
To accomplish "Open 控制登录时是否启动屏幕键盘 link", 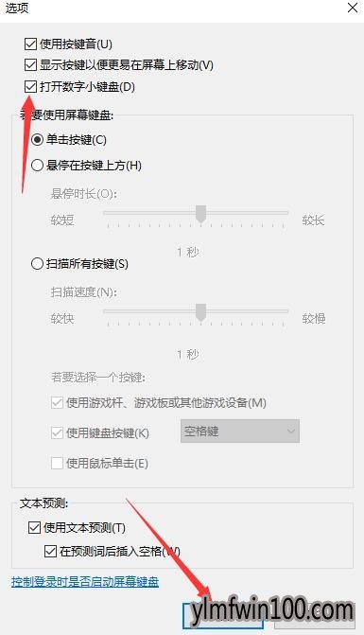I will coord(85,582).
